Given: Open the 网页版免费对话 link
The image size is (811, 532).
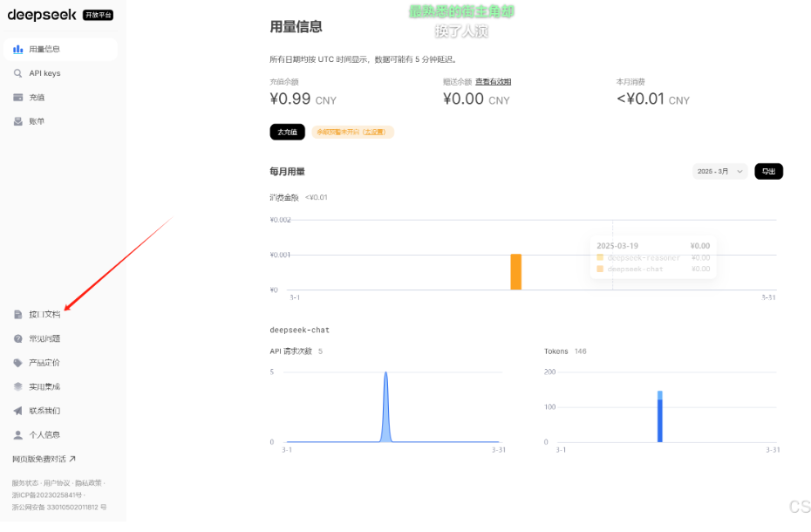Looking at the screenshot, I should point(44,459).
